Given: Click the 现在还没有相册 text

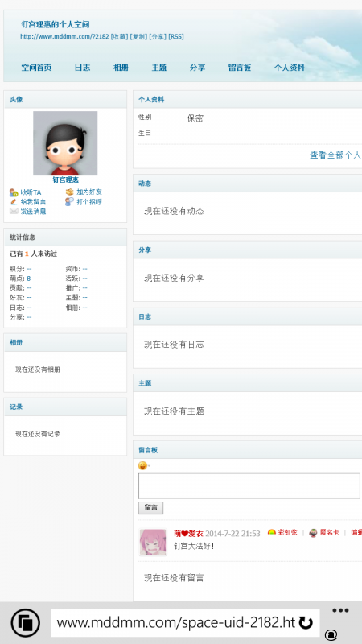Looking at the screenshot, I should pyautogui.click(x=38, y=369).
